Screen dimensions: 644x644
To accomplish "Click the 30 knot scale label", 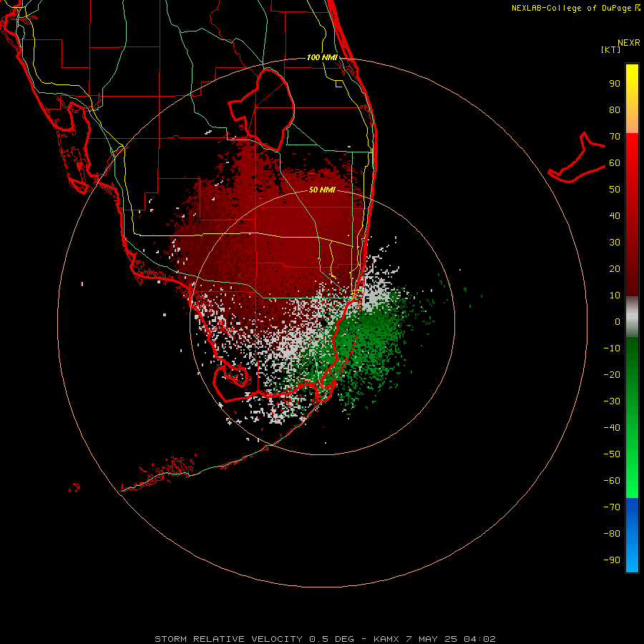I will coord(615,243).
